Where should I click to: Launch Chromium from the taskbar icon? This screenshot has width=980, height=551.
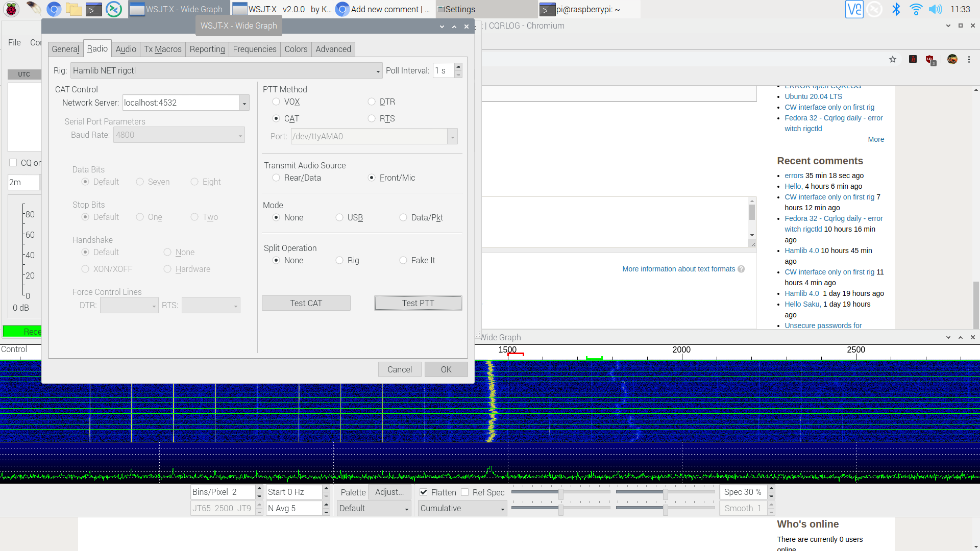[x=54, y=9]
